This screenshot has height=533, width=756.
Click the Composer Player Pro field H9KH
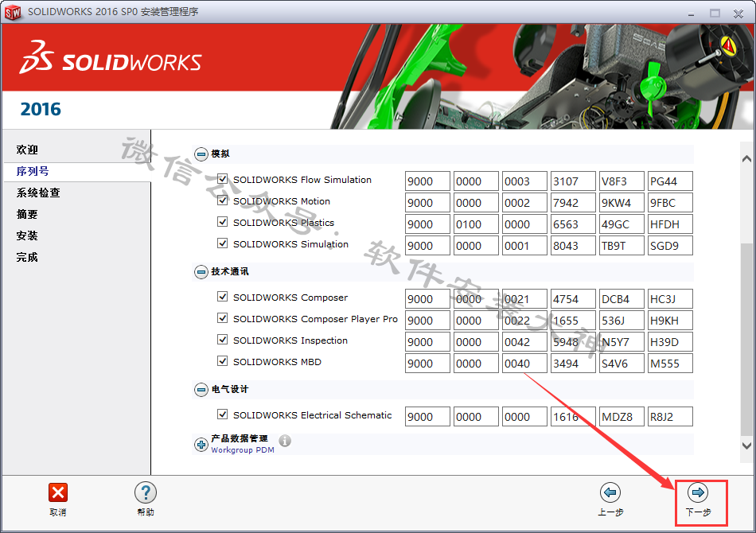pyautogui.click(x=670, y=320)
